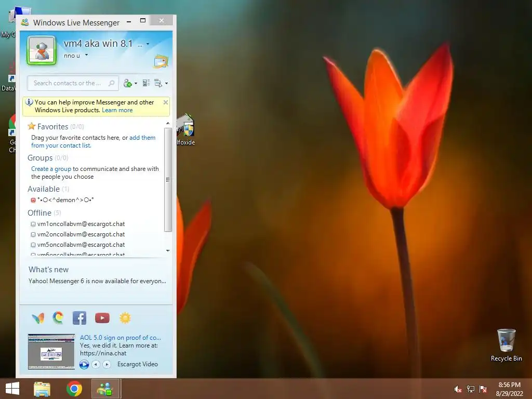Open the Windows Start button
Image resolution: width=532 pixels, height=399 pixels.
[x=12, y=389]
